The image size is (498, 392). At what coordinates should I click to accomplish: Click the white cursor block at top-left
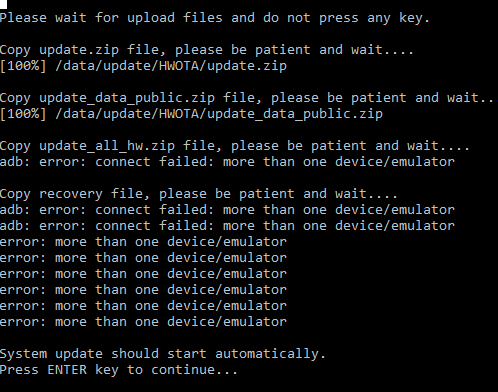tap(3, 4)
